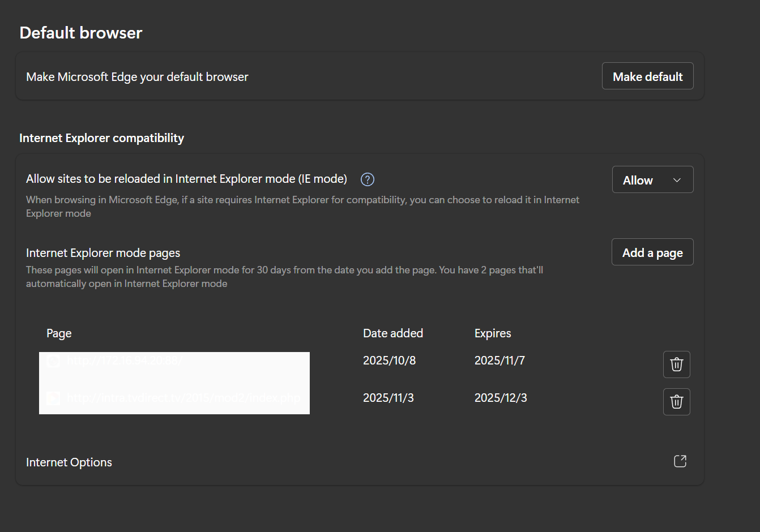Click the IE mode help question-mark icon

coord(368,179)
